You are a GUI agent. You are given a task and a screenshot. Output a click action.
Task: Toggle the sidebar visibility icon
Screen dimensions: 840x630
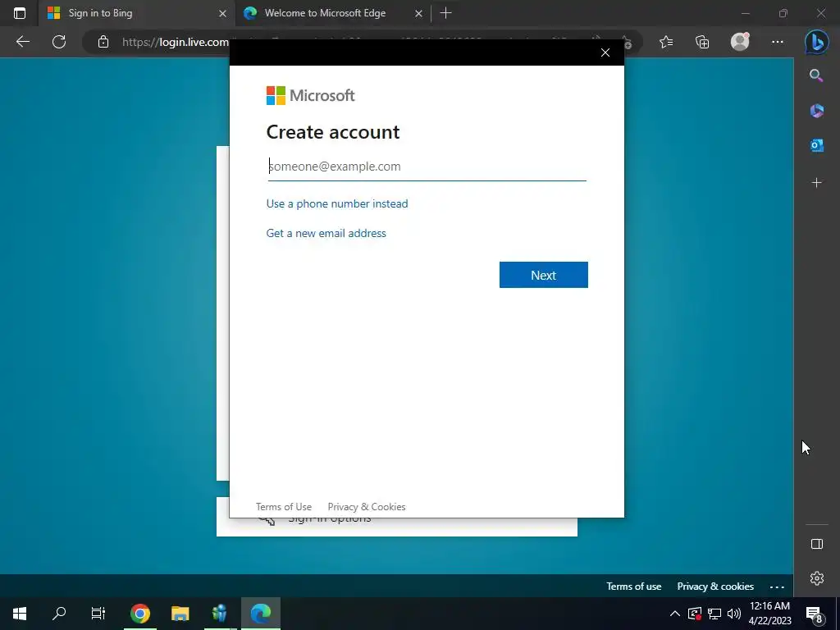pos(816,544)
